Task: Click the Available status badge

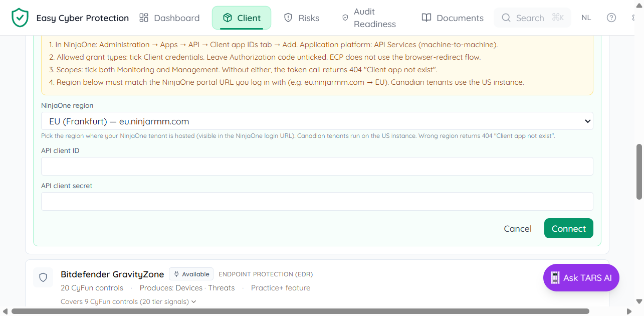Action: point(191,274)
